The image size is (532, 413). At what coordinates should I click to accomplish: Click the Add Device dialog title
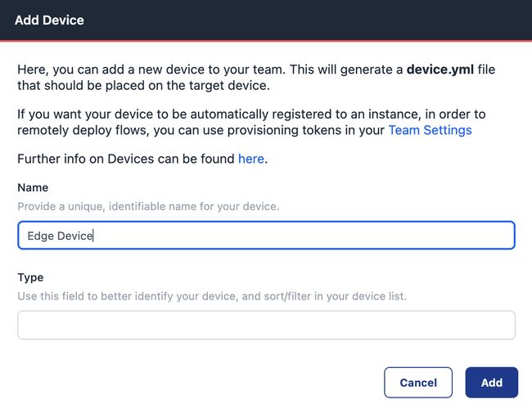[x=49, y=20]
